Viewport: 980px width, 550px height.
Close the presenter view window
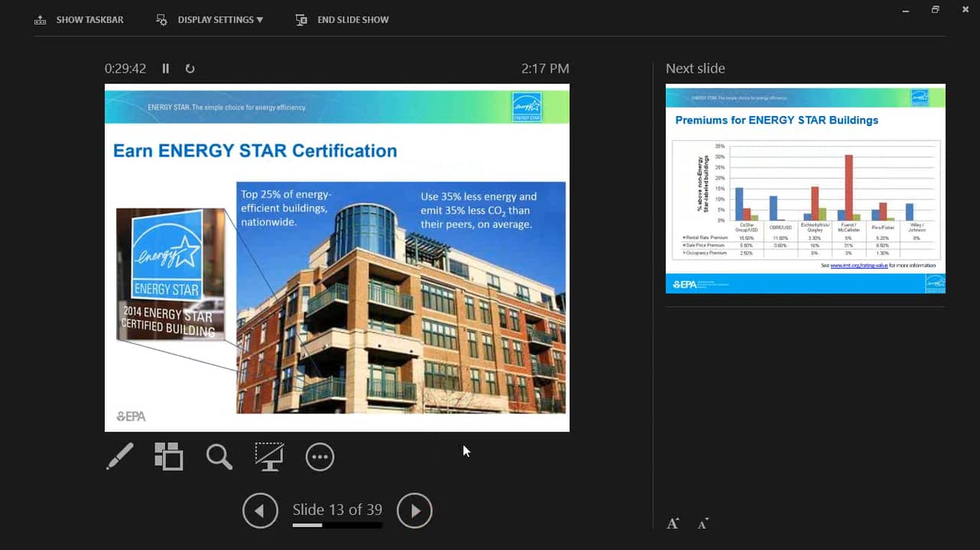[x=965, y=10]
